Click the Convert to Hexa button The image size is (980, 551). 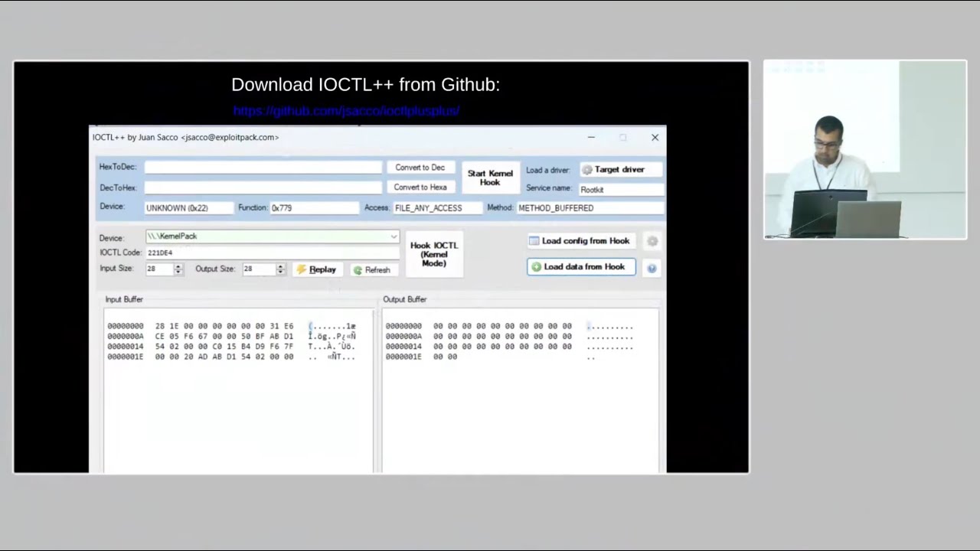click(x=420, y=187)
